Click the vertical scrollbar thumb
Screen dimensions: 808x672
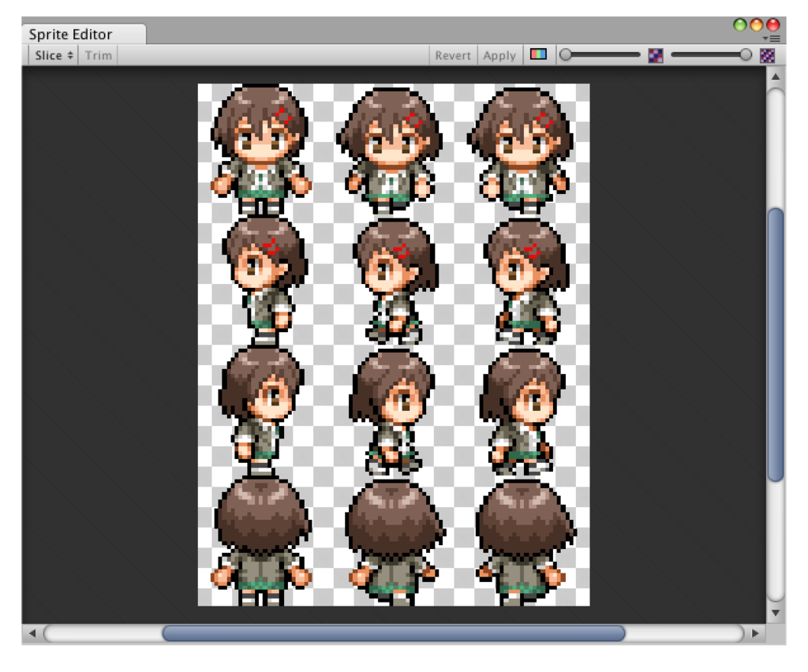click(776, 345)
